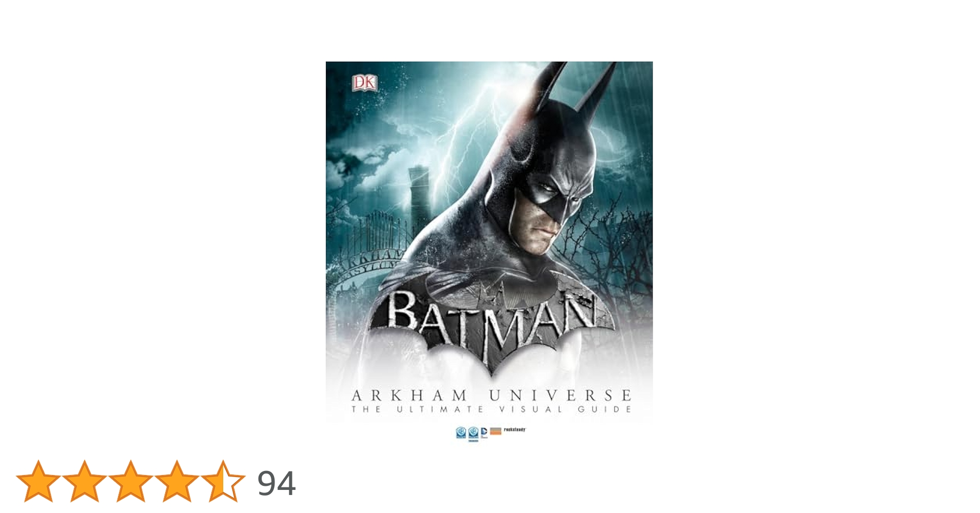Viewport: 980px width, 513px height.
Task: Click the fourth orange rating star
Action: pos(177,481)
